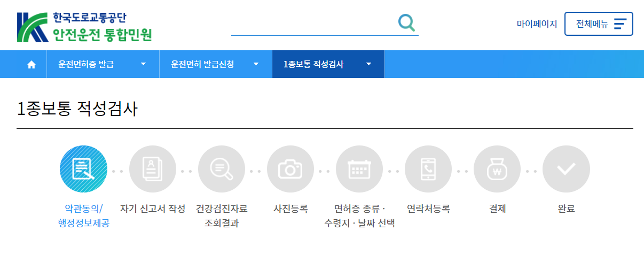The image size is (644, 254).
Task: Click the 자기 신고서 작성 step label
Action: click(153, 209)
